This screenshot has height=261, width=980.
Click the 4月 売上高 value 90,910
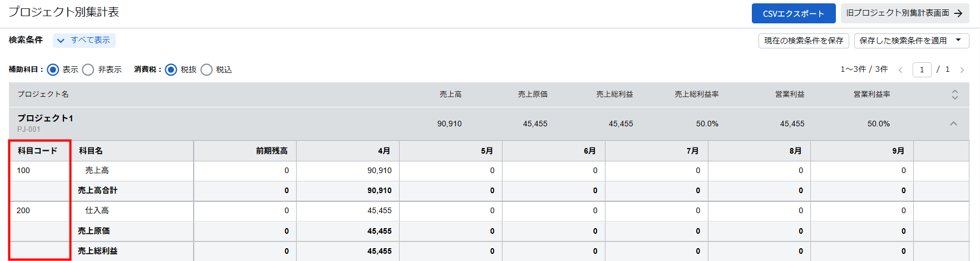[379, 170]
